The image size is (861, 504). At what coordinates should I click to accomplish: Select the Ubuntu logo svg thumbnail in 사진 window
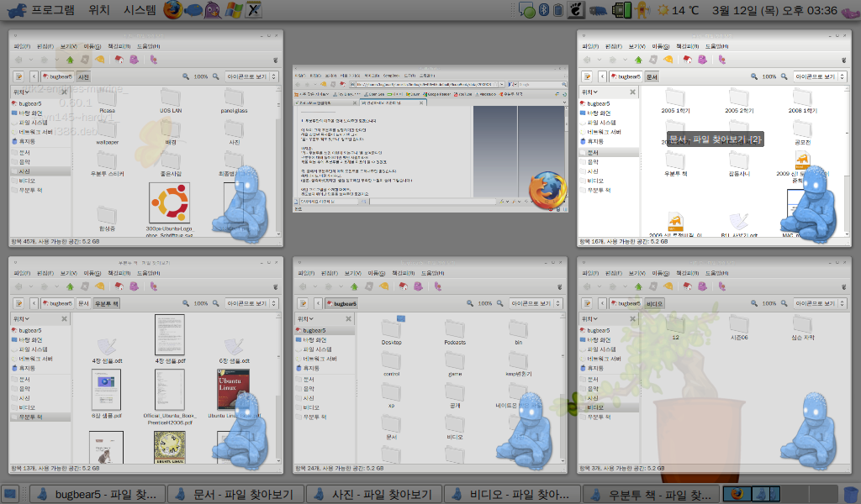(x=170, y=202)
